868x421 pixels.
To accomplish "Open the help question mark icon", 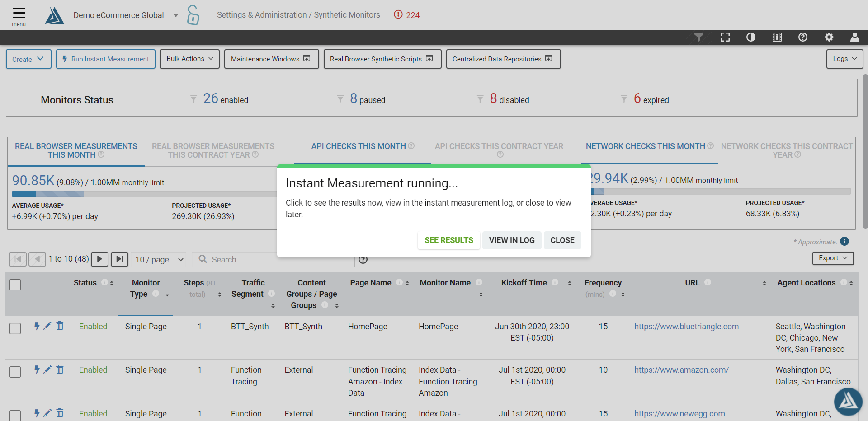I will (803, 37).
